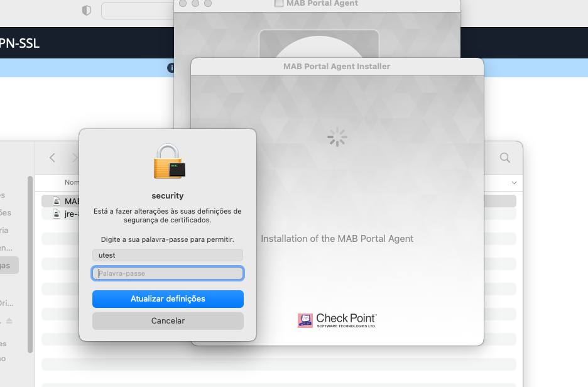
Task: Click the Check Point logo
Action: pyautogui.click(x=337, y=320)
